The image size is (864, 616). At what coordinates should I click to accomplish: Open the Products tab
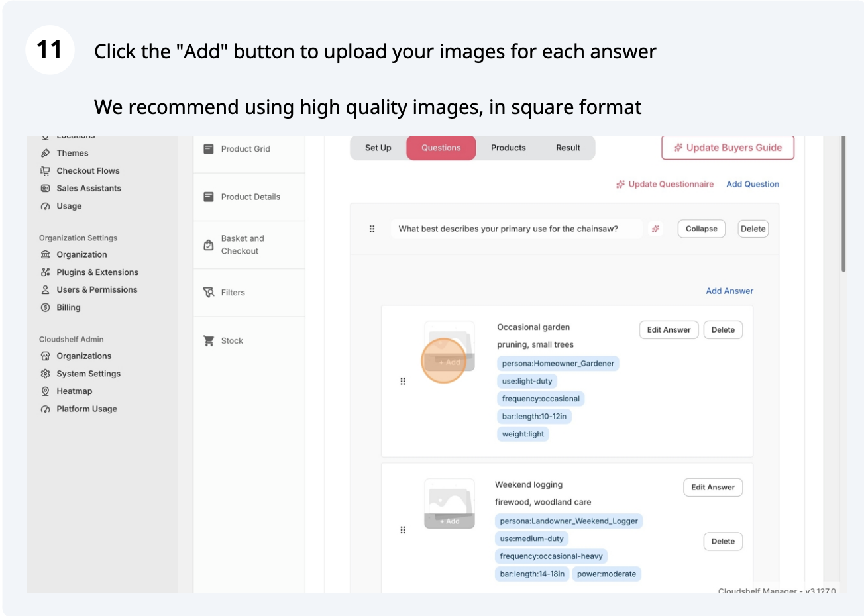click(508, 148)
